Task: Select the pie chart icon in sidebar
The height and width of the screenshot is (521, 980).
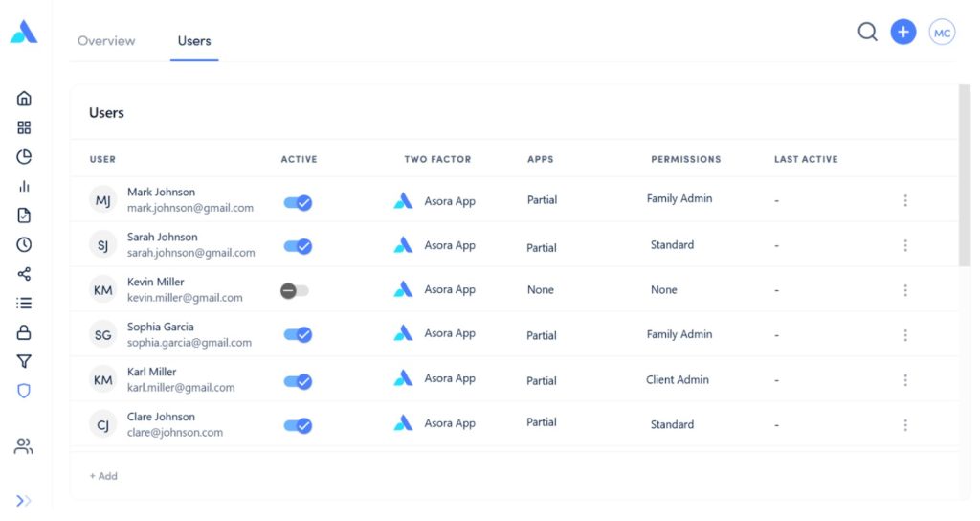Action: [x=24, y=157]
